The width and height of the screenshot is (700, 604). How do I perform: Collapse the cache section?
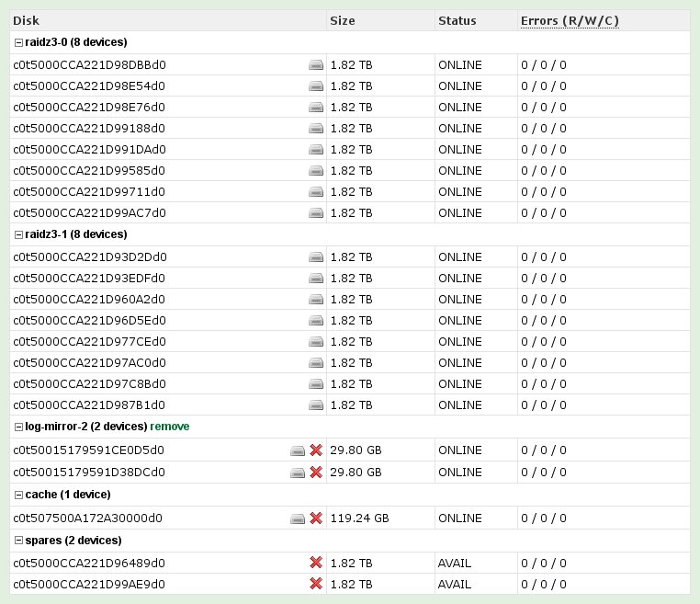click(x=17, y=495)
